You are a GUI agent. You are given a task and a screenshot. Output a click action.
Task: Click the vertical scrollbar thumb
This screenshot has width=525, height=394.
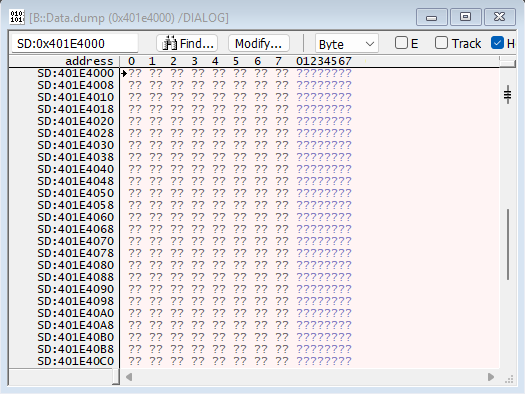[508, 244]
